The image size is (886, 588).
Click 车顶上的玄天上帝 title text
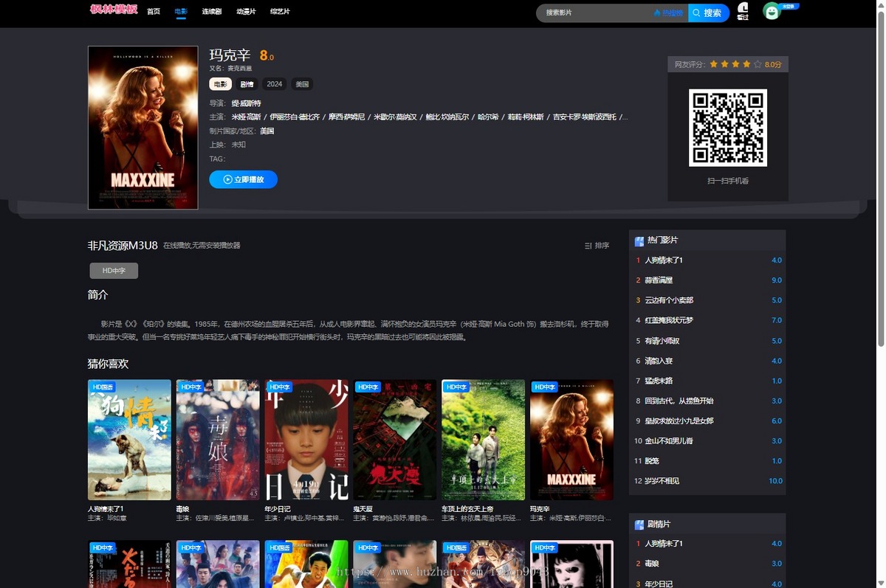(467, 509)
